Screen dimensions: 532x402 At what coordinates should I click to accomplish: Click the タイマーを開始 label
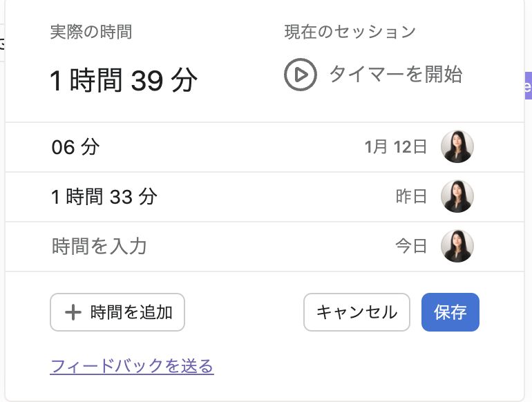click(x=396, y=75)
